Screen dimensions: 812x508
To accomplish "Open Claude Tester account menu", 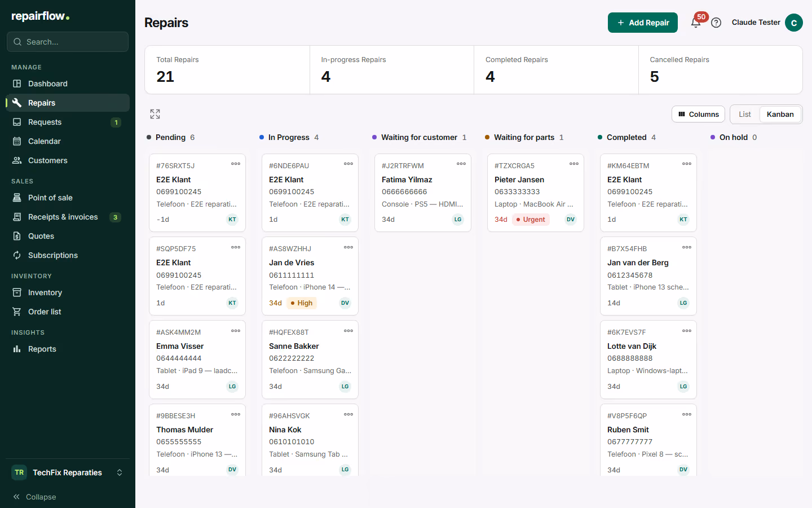I will pos(767,23).
